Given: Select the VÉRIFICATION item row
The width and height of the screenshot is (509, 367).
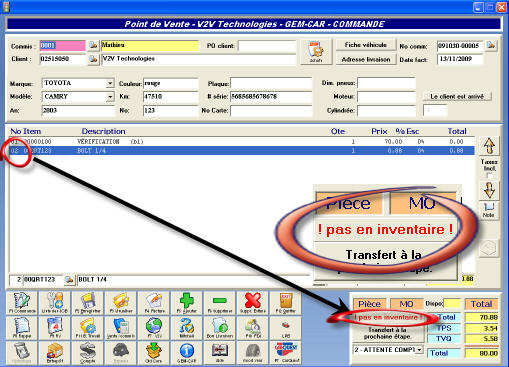Looking at the screenshot, I should tap(242, 142).
